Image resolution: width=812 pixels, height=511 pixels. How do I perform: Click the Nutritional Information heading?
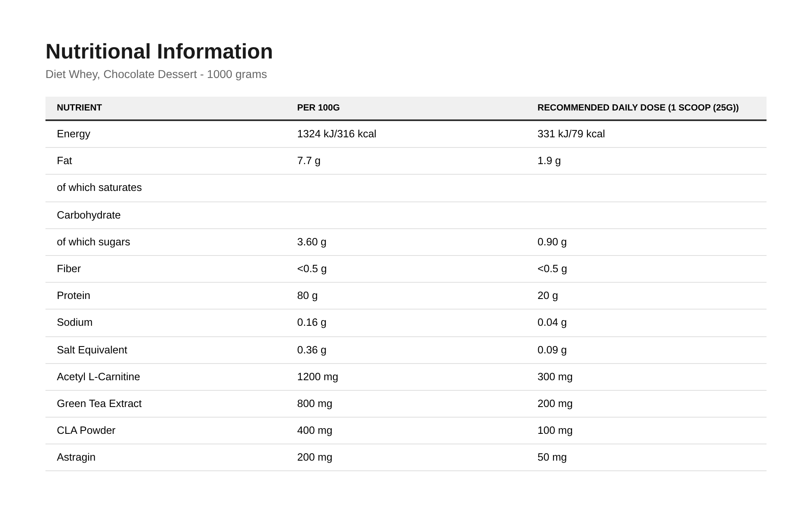tap(159, 52)
